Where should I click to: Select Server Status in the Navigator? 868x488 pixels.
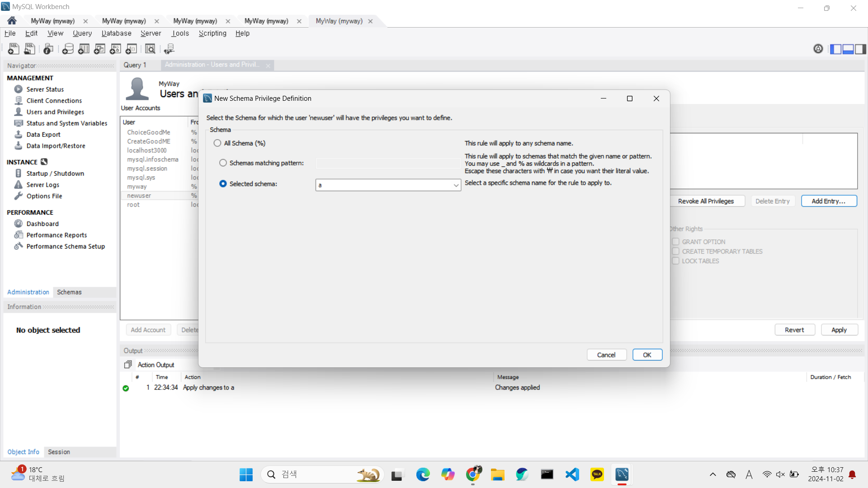tap(45, 89)
